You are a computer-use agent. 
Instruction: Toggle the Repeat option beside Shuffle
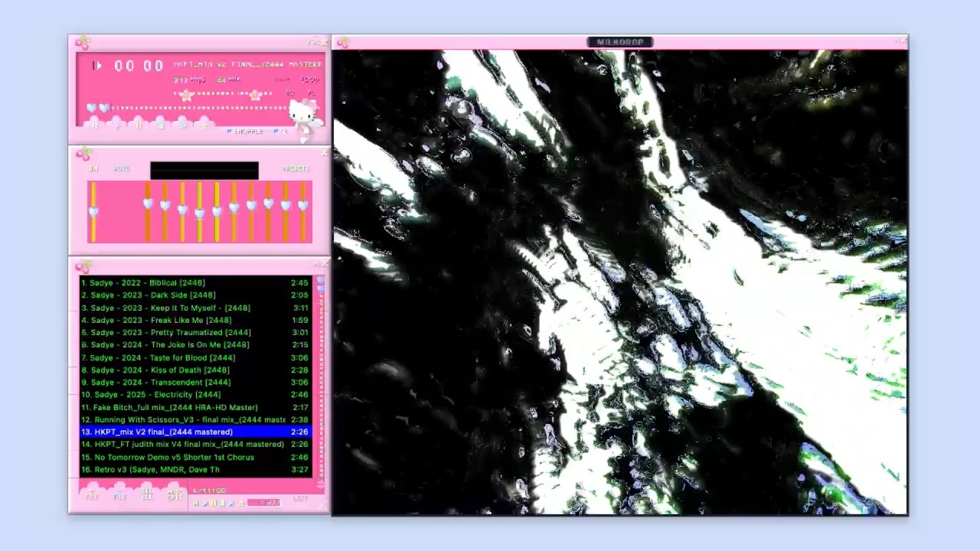(x=280, y=132)
